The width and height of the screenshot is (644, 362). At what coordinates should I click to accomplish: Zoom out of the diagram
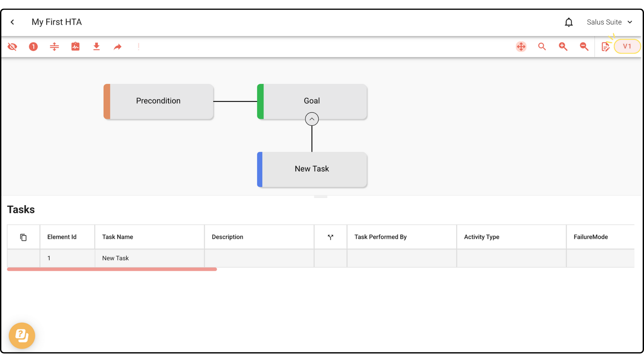(584, 47)
